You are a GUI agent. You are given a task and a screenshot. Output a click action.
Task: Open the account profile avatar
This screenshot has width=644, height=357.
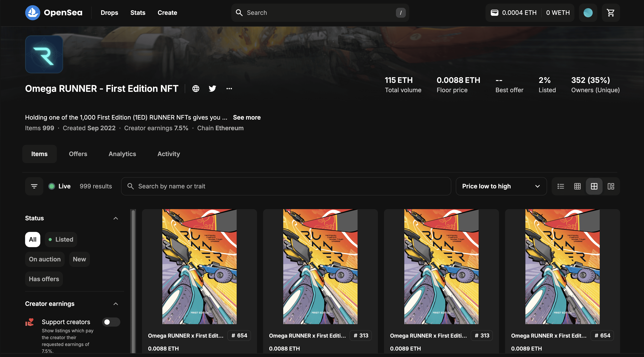(x=588, y=13)
